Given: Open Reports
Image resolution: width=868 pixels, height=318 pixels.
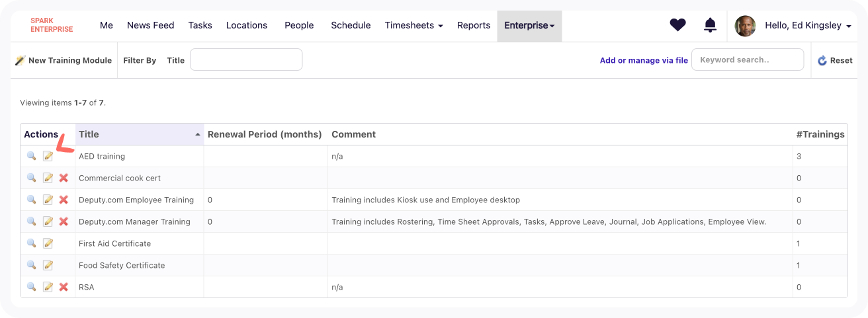Looking at the screenshot, I should [474, 25].
